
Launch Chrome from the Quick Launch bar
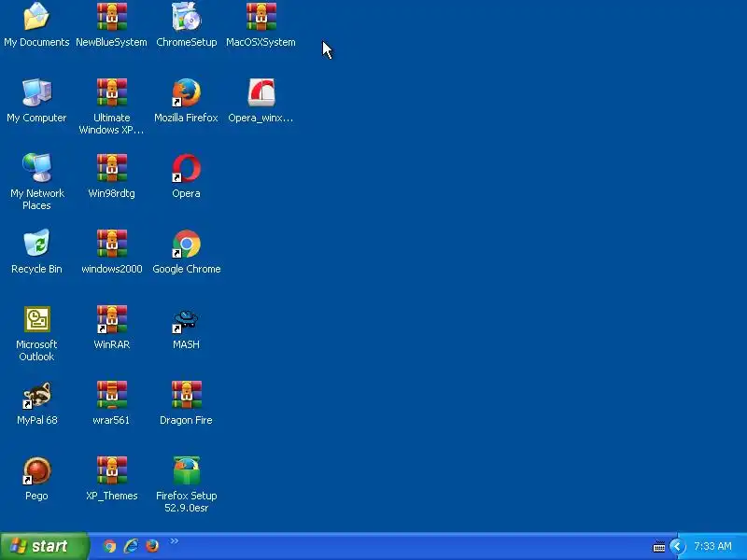pos(109,546)
